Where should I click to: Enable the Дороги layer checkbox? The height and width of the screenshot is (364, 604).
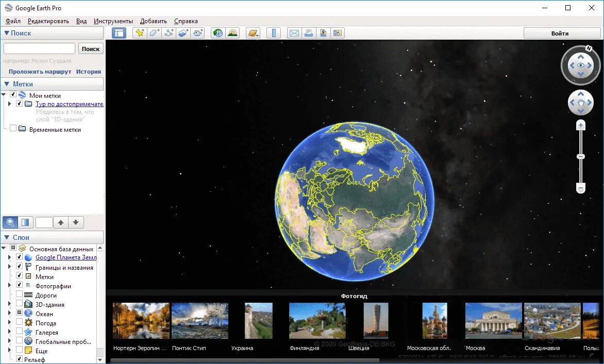(19, 294)
